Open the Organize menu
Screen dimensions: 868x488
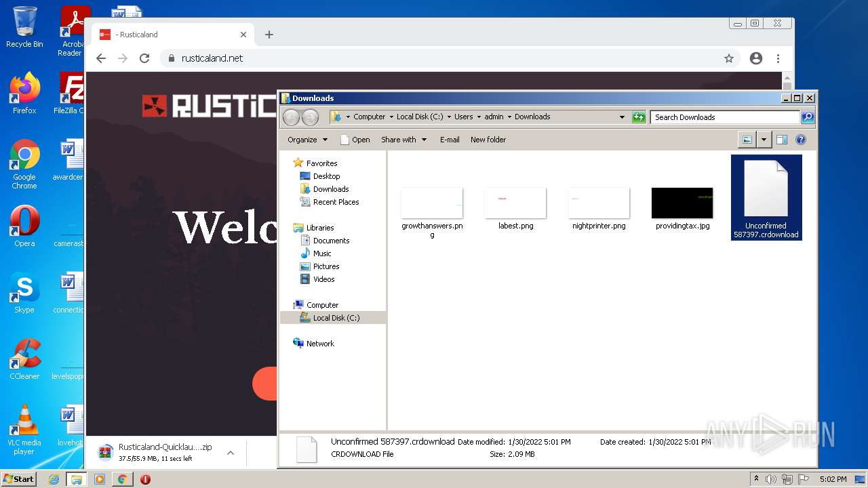click(307, 140)
